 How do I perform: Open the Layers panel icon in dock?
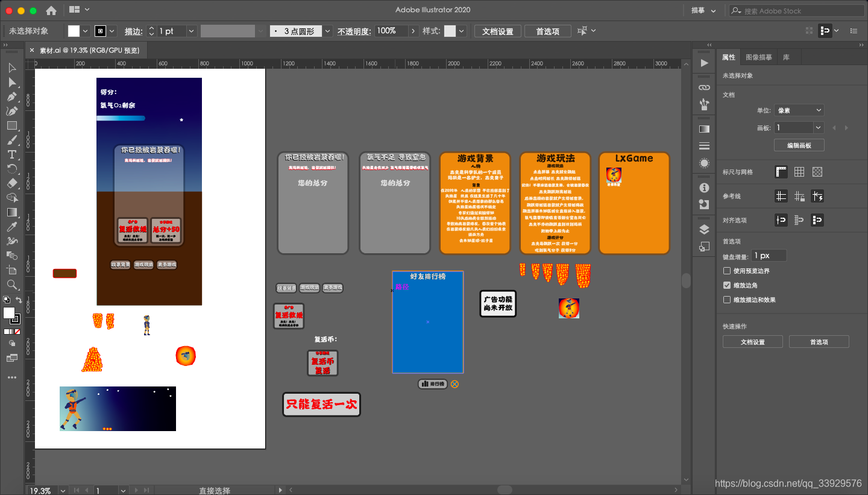point(704,229)
